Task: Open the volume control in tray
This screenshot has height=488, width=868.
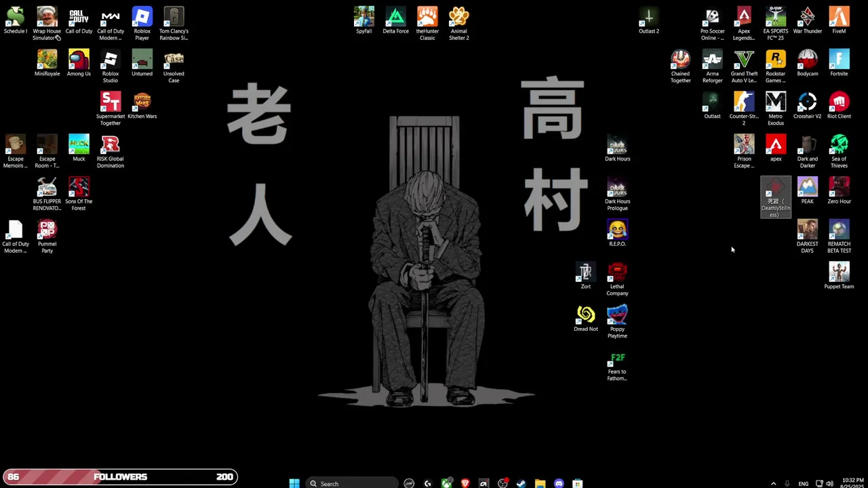Action: [x=829, y=483]
